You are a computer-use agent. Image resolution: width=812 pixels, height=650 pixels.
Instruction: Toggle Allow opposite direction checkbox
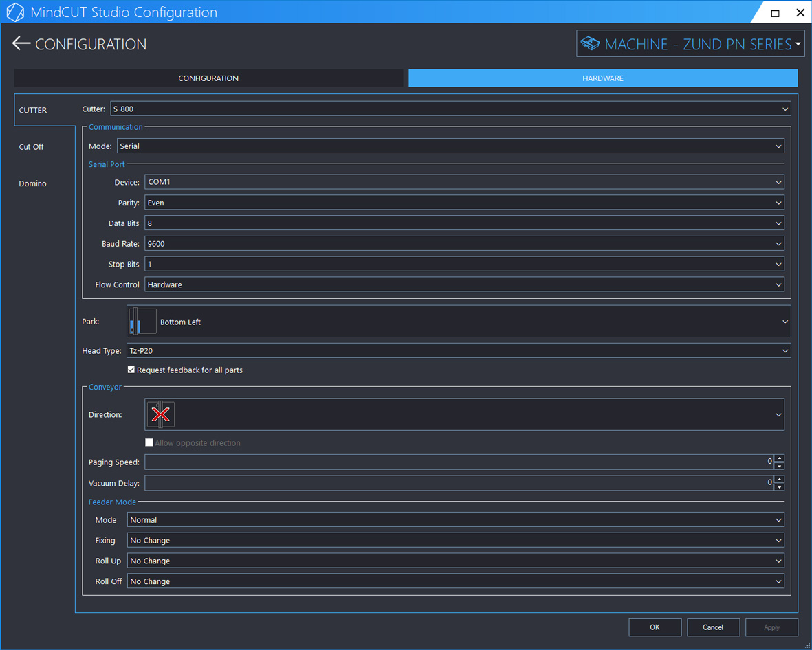point(149,442)
